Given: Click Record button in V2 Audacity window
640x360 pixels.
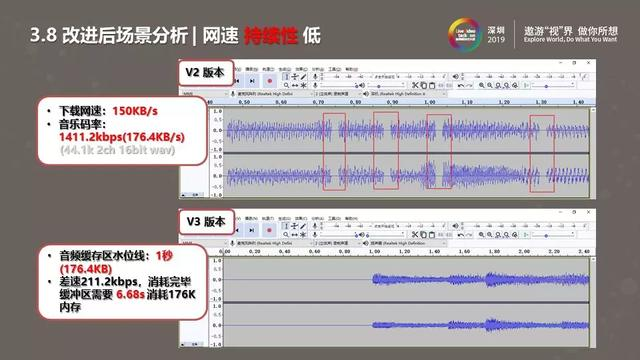Looking at the screenshot, I should tap(270, 81).
